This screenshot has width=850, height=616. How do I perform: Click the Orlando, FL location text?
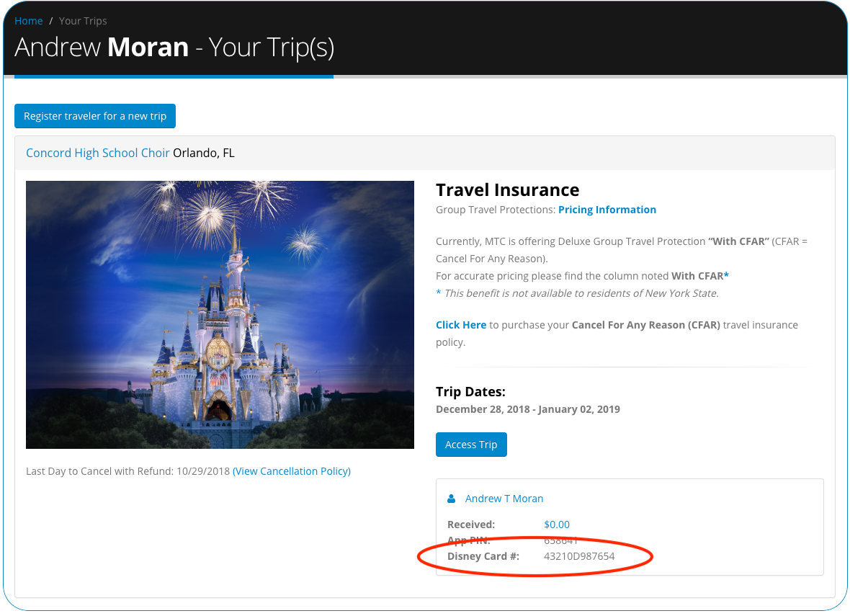[204, 153]
